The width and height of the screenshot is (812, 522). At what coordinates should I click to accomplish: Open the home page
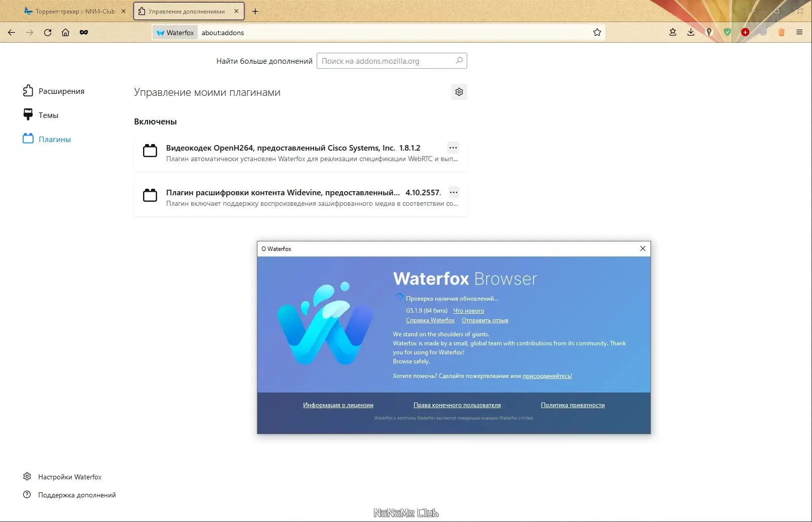click(65, 33)
